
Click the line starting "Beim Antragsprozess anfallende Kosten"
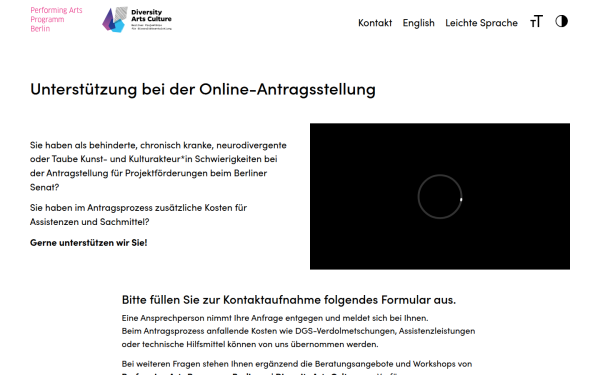coord(298,331)
